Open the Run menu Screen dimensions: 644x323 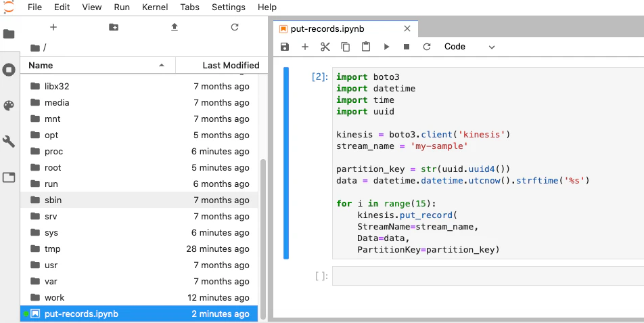122,7
